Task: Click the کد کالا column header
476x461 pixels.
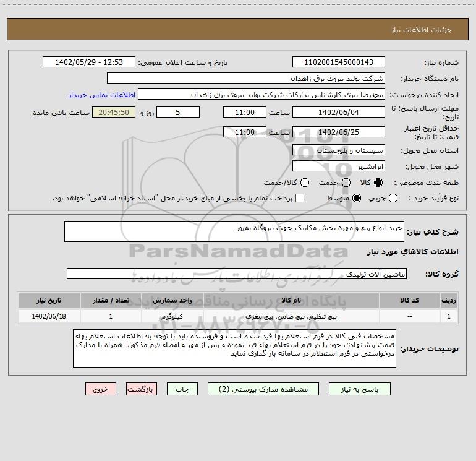Action: coord(409,300)
